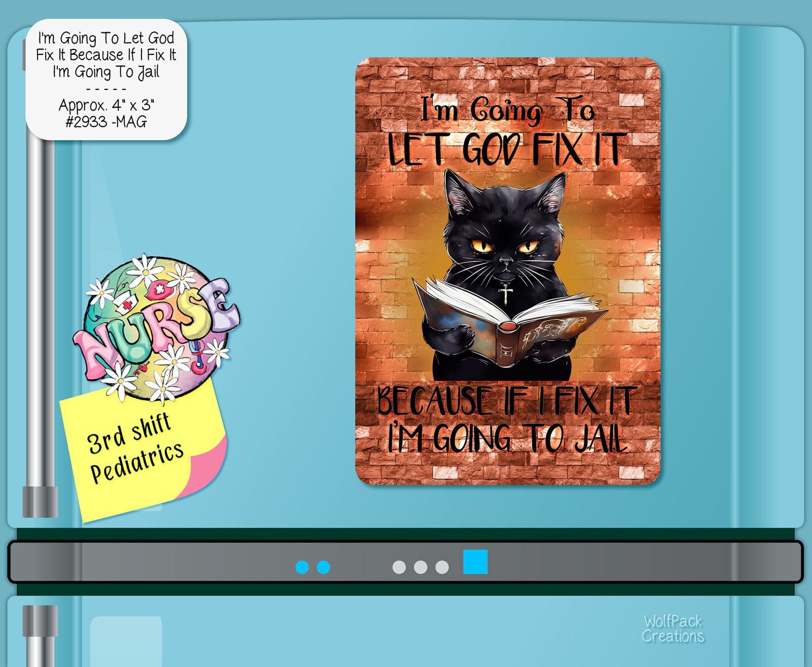Click the 'LET GOD FIX IT' text
Image resolution: width=812 pixels, height=667 pixels.
click(505, 150)
